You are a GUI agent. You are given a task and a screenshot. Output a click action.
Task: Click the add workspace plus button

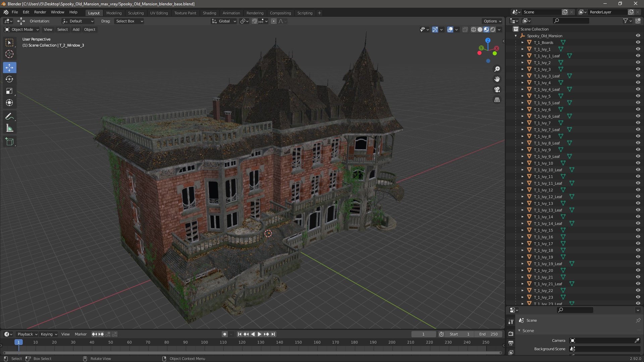point(319,13)
